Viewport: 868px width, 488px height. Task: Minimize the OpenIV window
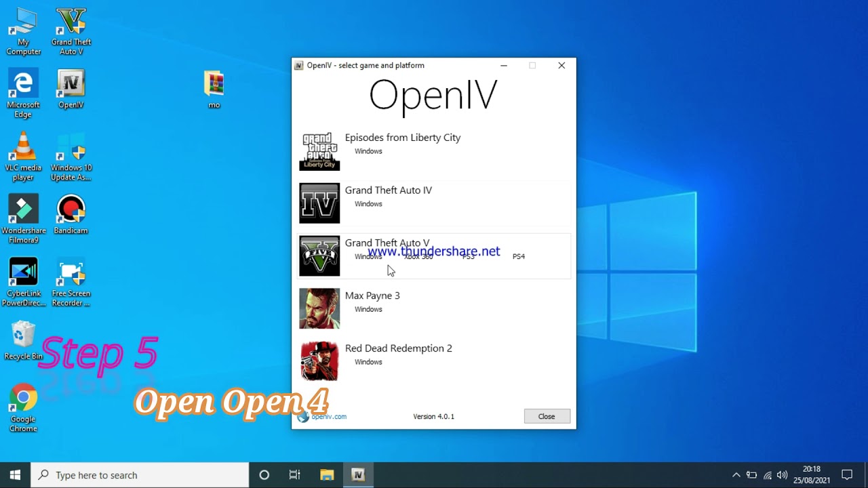point(503,66)
